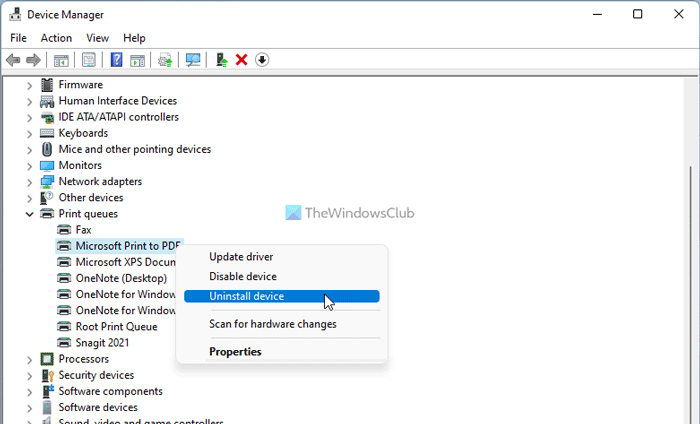Choose Disable device from context menu
Viewport: 700px width, 424px height.
(x=282, y=276)
